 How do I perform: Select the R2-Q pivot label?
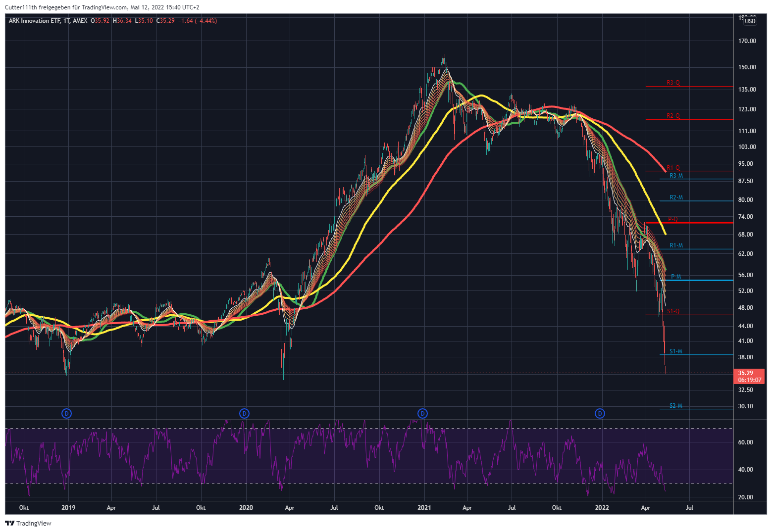tap(673, 116)
